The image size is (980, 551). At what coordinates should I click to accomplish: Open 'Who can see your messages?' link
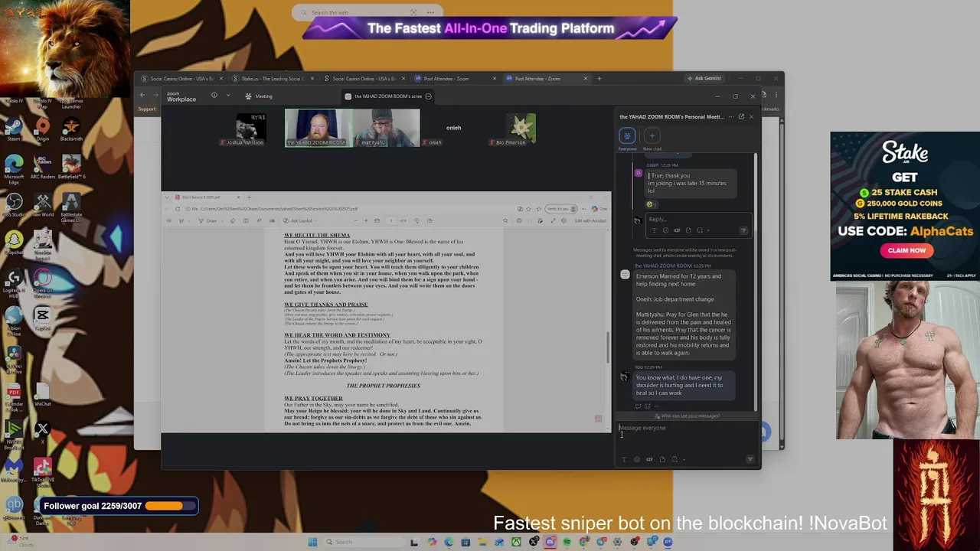point(688,416)
